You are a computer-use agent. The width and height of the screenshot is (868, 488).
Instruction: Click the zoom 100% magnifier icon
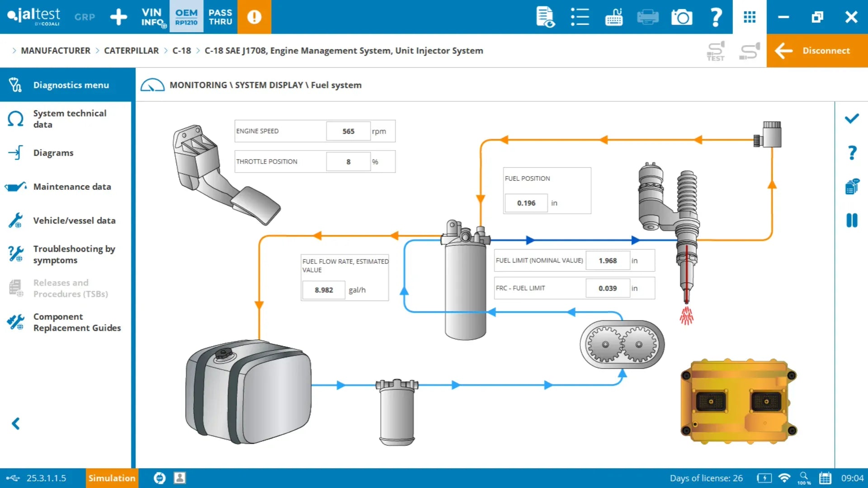pos(804,478)
